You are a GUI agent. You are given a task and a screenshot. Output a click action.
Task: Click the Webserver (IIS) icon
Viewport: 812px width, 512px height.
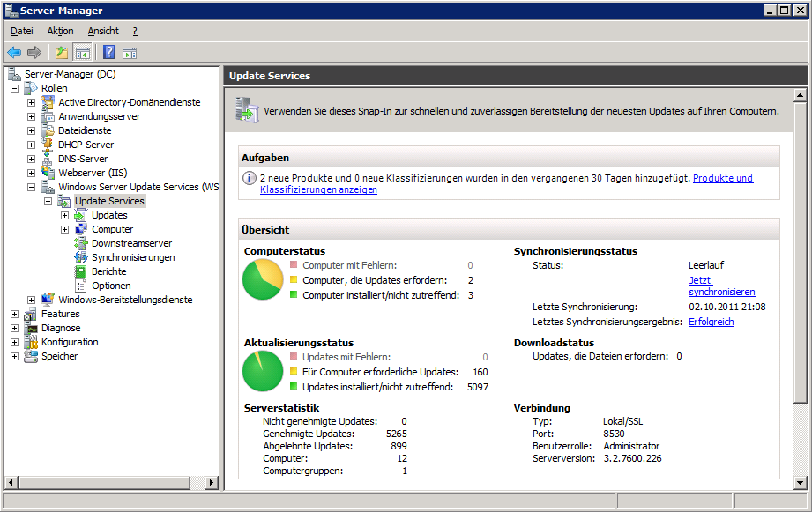point(48,173)
